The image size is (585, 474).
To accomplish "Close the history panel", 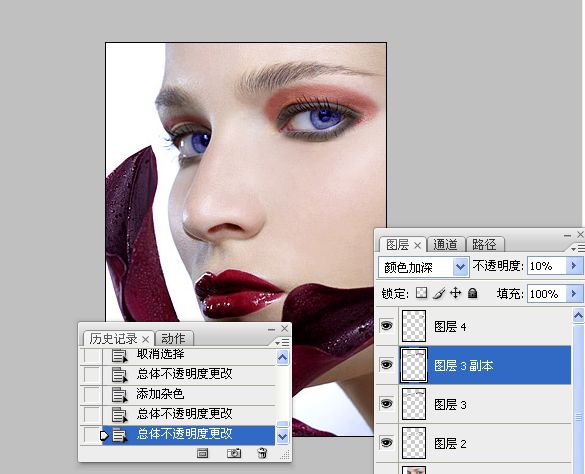I will pos(285,328).
